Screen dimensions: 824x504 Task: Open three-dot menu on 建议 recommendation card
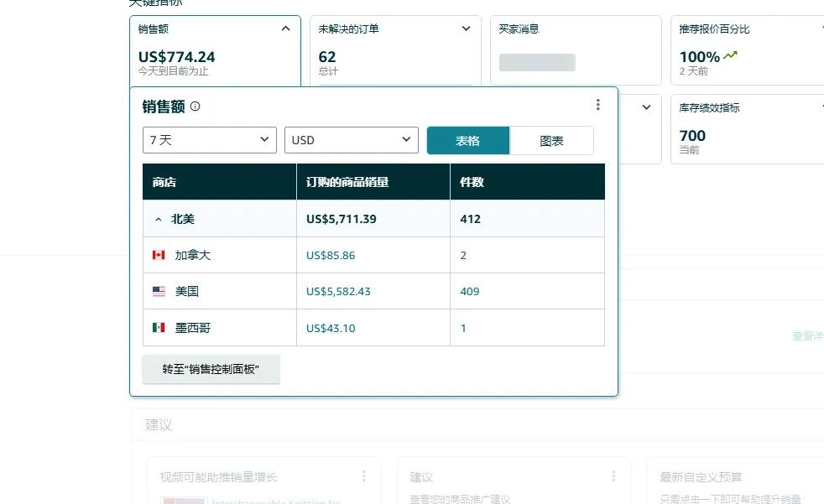tap(613, 476)
